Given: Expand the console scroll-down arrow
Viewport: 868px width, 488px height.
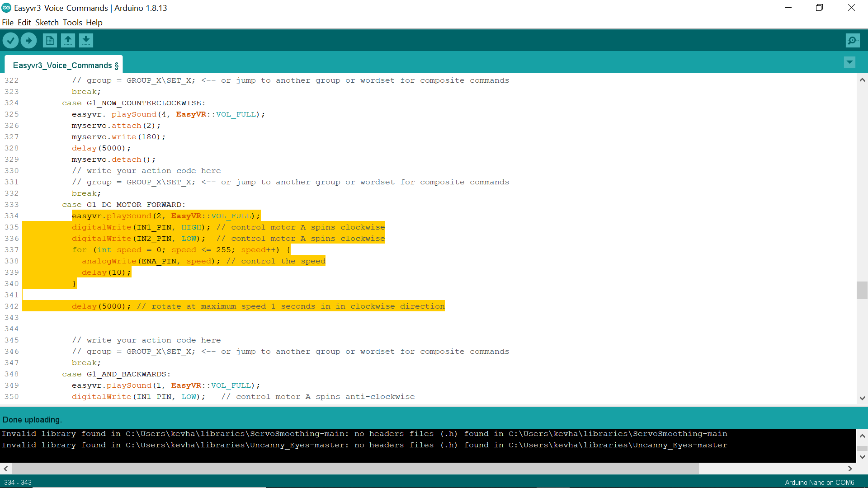Looking at the screenshot, I should [863, 457].
